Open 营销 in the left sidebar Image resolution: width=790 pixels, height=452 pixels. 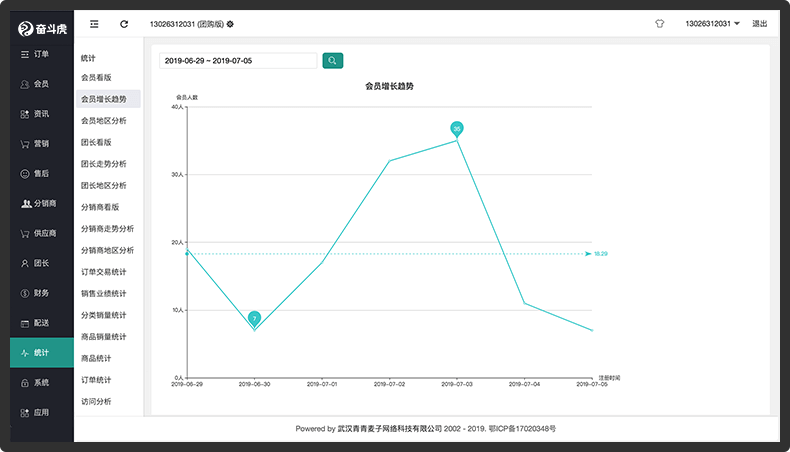click(42, 144)
